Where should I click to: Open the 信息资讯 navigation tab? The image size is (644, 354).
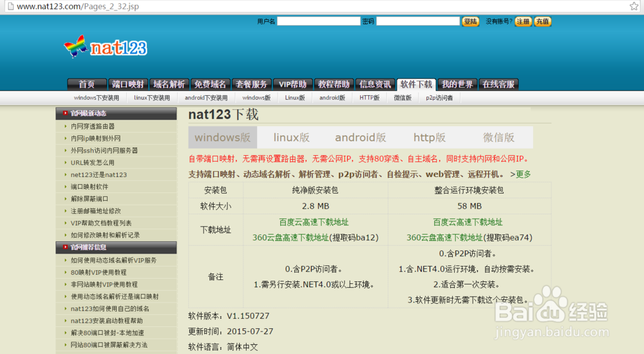375,84
